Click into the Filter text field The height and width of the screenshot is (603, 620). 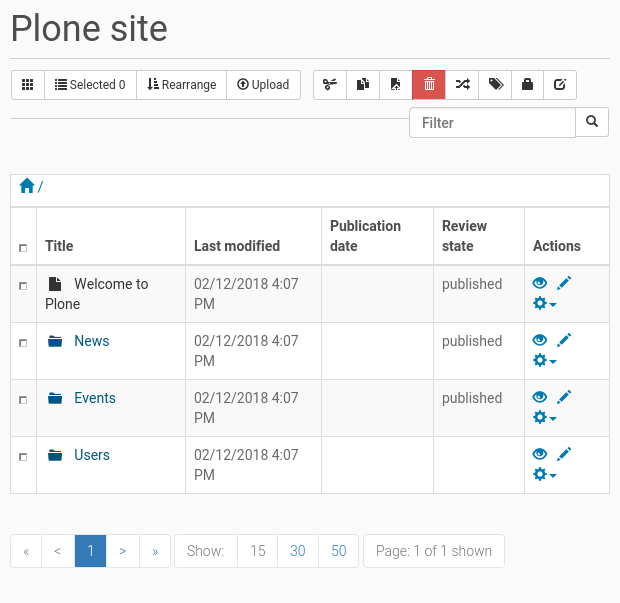tap(492, 123)
